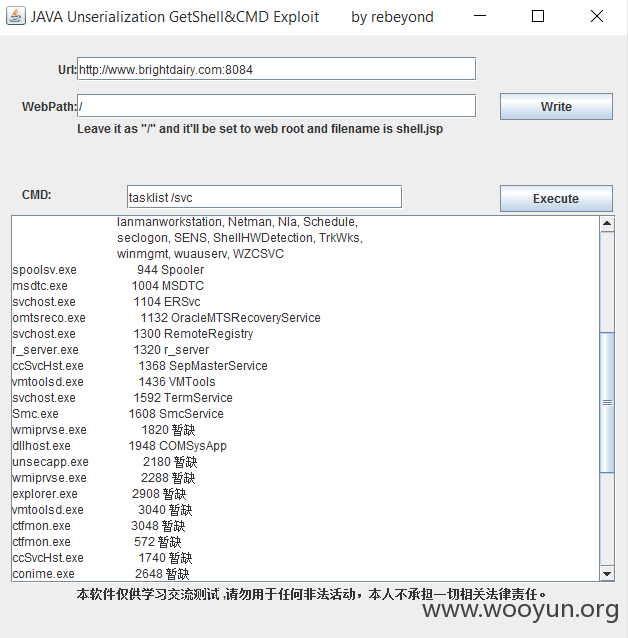The width and height of the screenshot is (628, 638).
Task: Click the Write button
Action: [556, 107]
